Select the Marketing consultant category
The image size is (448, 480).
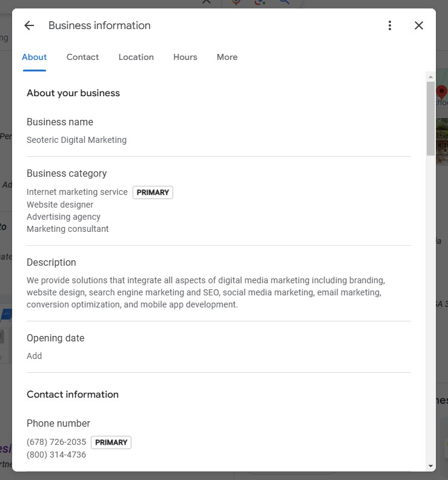click(x=68, y=229)
